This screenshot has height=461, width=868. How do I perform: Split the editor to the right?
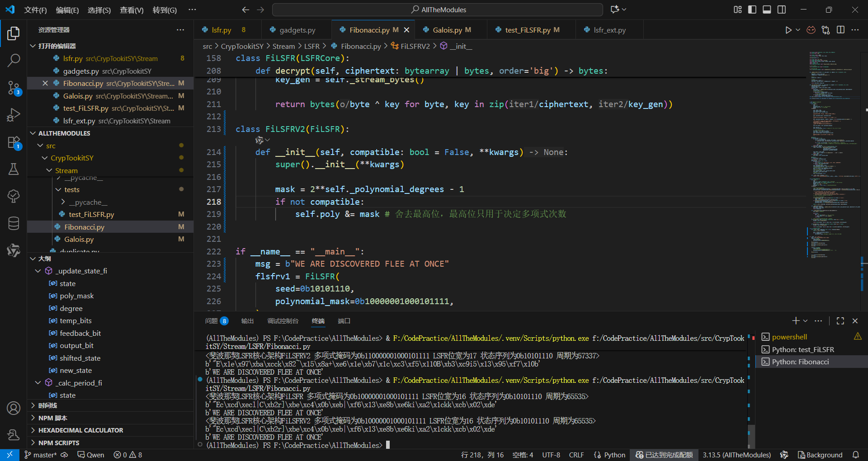840,30
